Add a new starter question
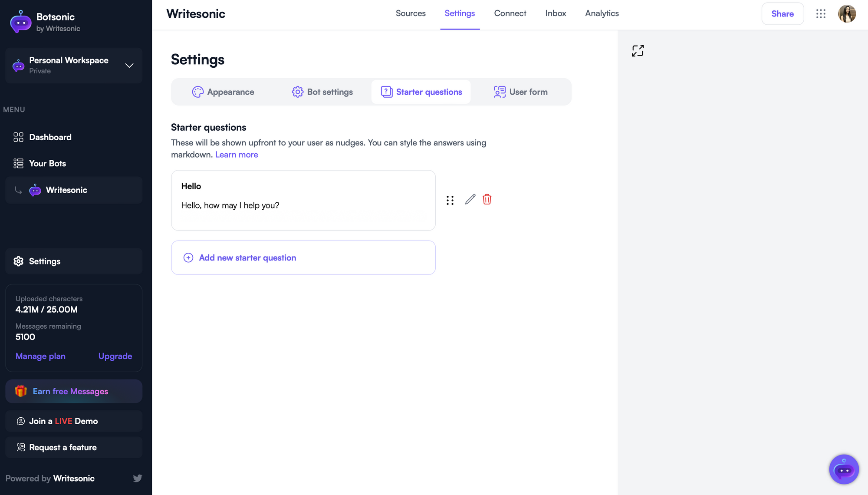The width and height of the screenshot is (868, 495). (x=247, y=257)
